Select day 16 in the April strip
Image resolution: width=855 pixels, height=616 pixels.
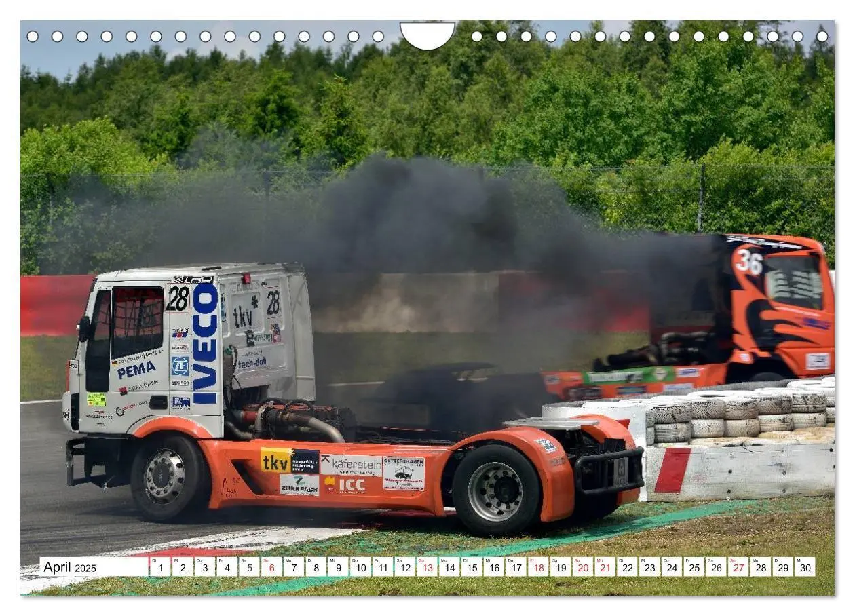493,567
